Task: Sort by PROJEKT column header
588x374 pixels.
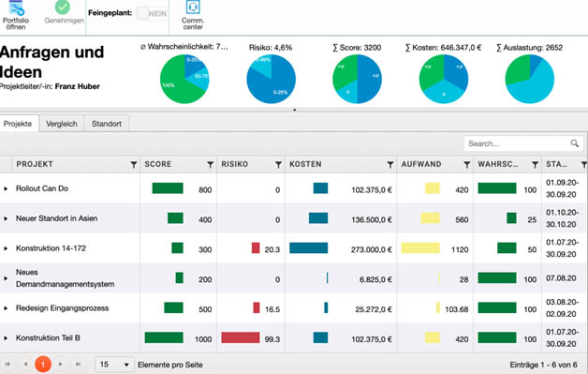Action: [x=35, y=164]
